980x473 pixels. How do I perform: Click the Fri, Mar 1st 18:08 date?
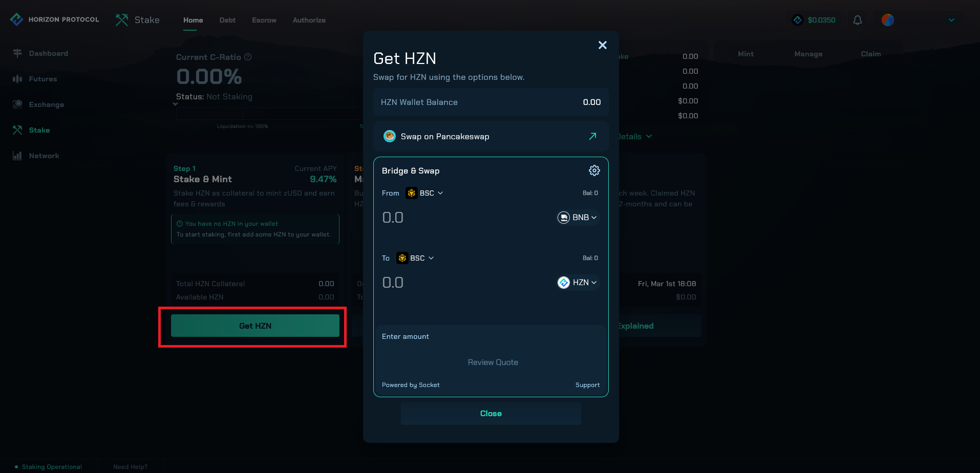pyautogui.click(x=667, y=284)
